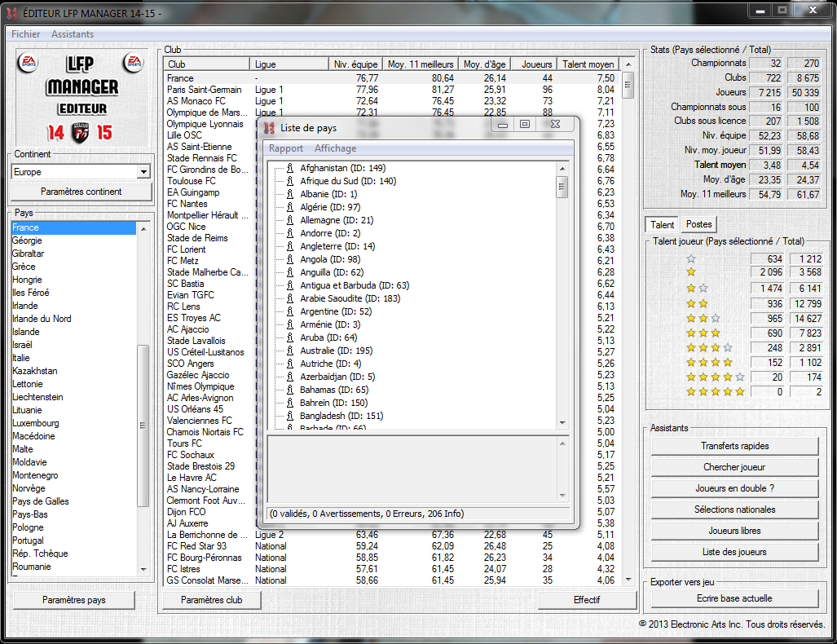Open the Assistants menu
Screen dimensions: 837x644
click(72, 34)
